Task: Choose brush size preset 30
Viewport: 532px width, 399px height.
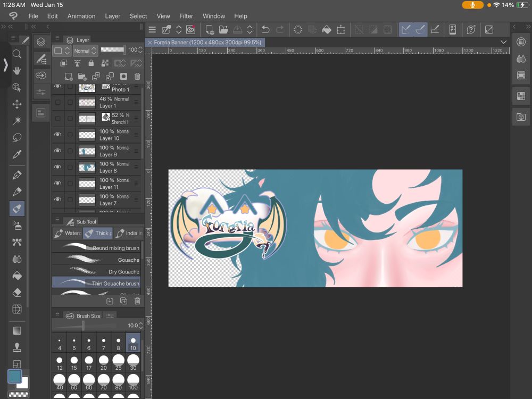Action: click(x=133, y=362)
